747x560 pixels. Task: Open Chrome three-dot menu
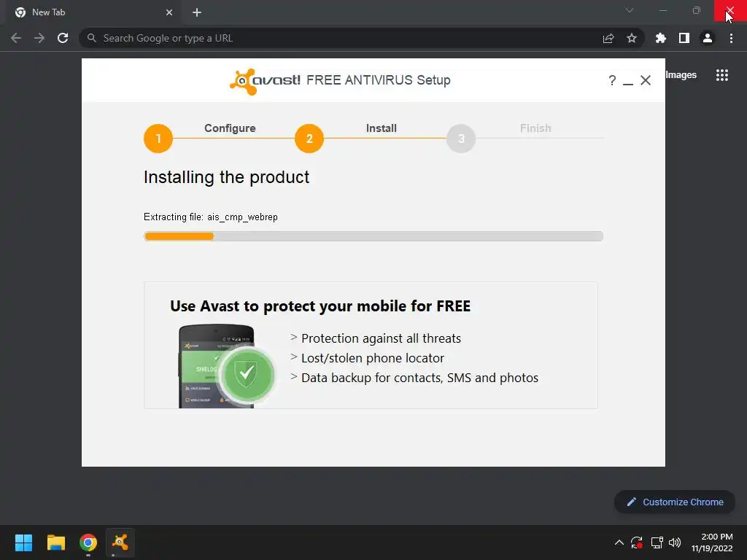pyautogui.click(x=731, y=38)
